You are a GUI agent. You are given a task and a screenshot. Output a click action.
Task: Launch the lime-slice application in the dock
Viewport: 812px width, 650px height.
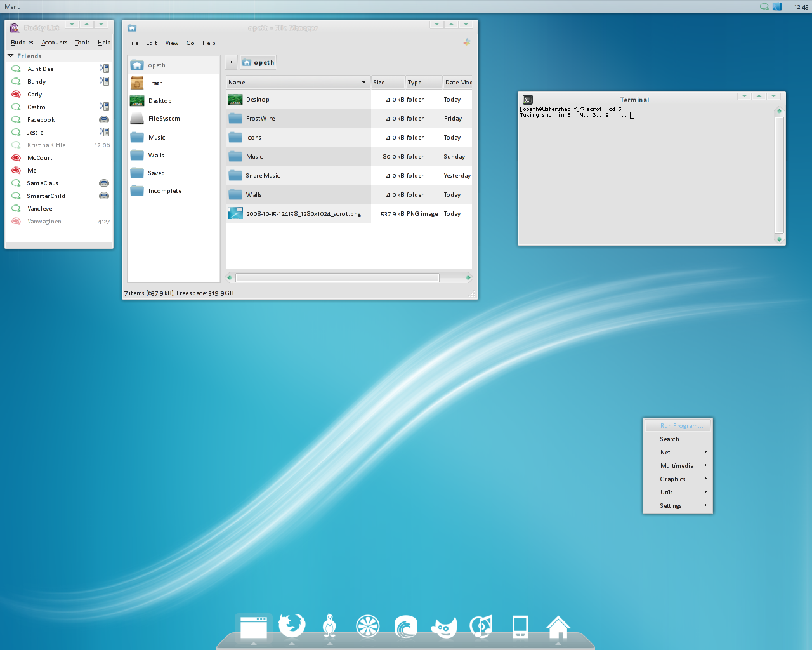coord(367,627)
